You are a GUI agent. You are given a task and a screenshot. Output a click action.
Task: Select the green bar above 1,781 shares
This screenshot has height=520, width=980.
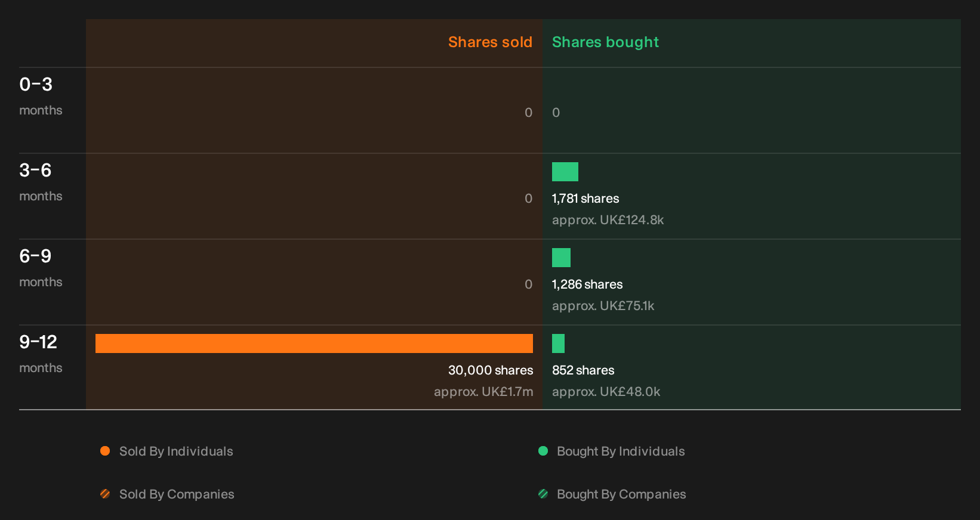pos(565,172)
